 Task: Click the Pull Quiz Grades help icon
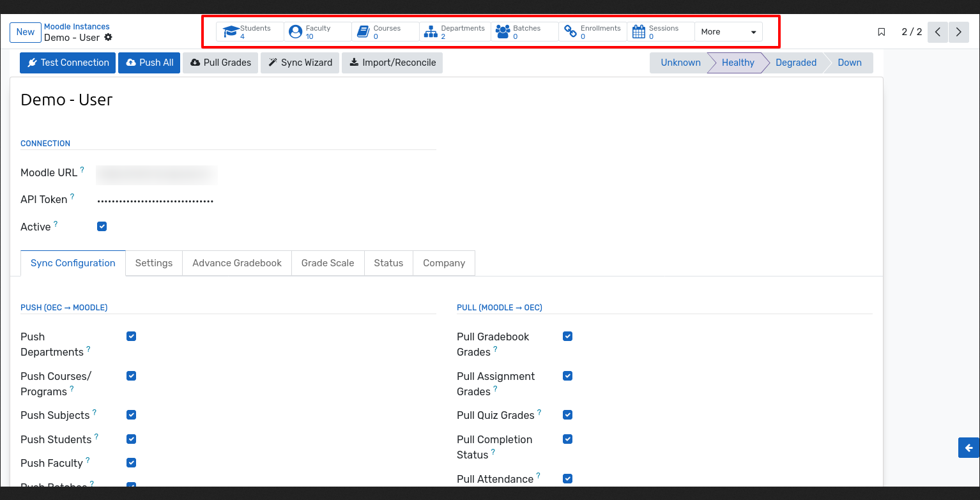click(x=539, y=413)
